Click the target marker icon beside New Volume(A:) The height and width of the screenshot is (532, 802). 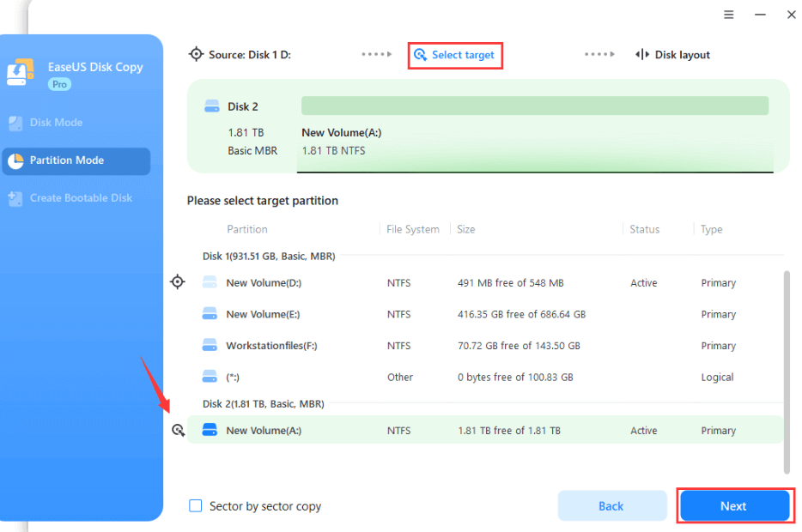pos(178,430)
